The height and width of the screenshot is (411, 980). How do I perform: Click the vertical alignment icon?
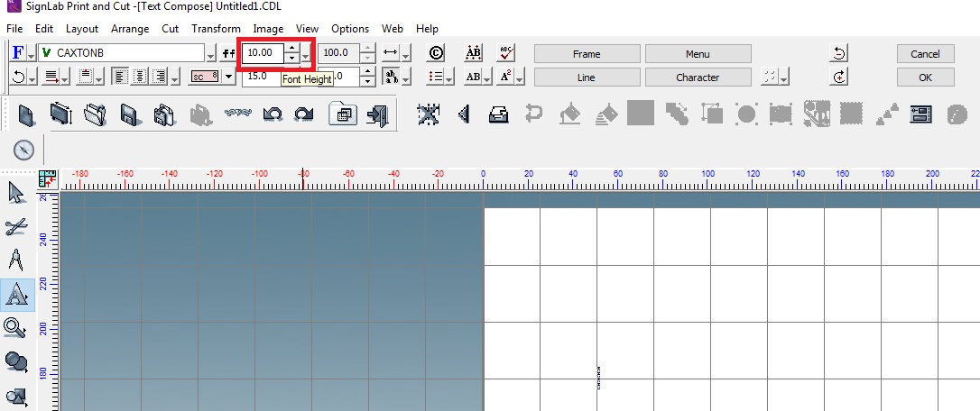click(x=86, y=77)
